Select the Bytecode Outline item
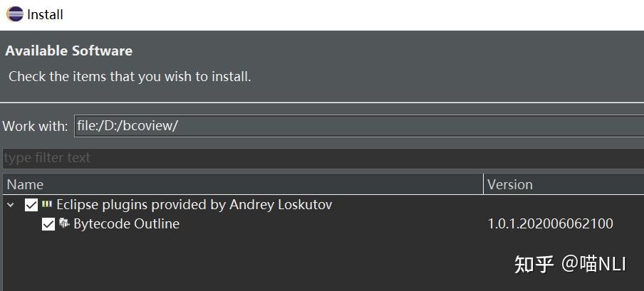Screen dimensions: 644x291 coord(126,224)
